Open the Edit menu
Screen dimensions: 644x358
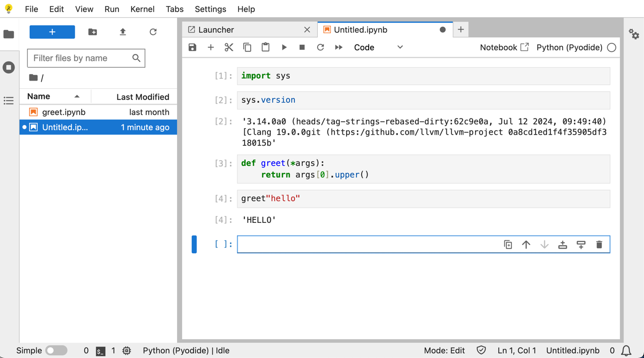56,9
